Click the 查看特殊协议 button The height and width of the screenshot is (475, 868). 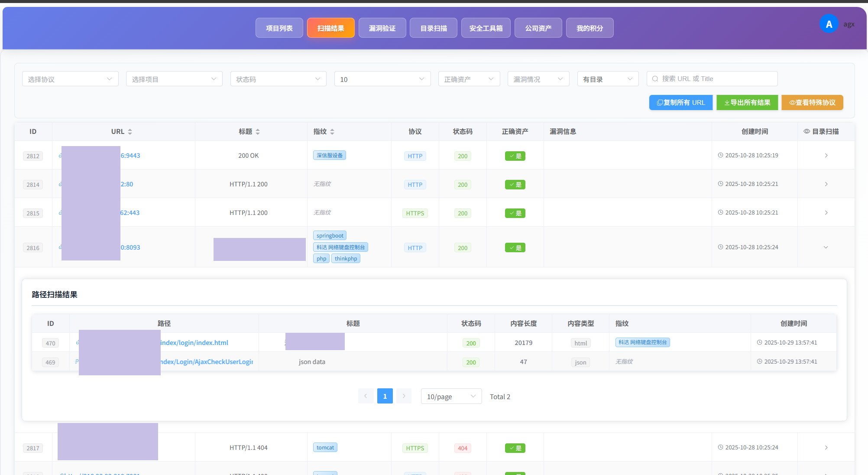(x=812, y=103)
